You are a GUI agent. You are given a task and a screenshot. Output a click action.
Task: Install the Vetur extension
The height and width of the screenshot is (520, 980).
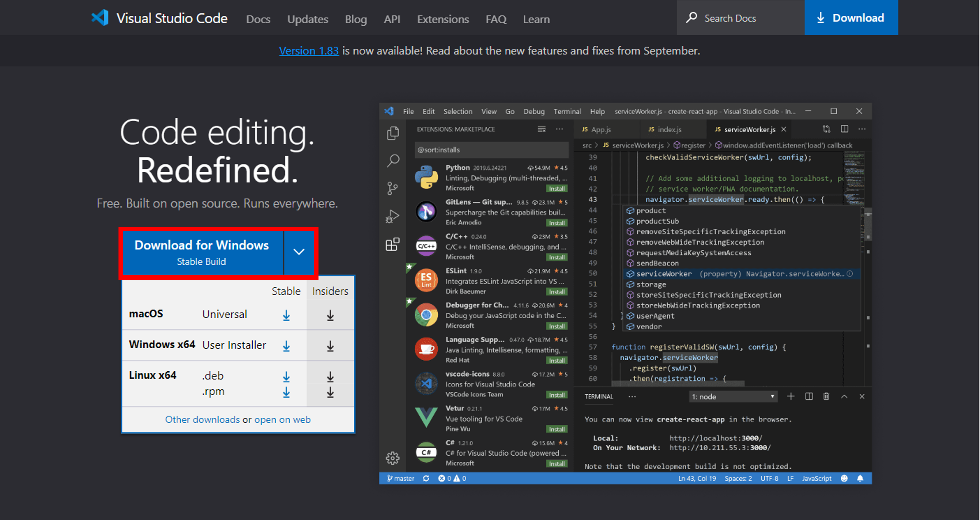(x=557, y=429)
